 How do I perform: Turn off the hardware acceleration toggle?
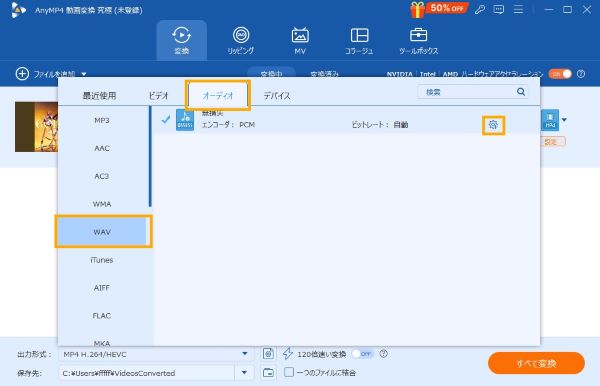pos(560,74)
